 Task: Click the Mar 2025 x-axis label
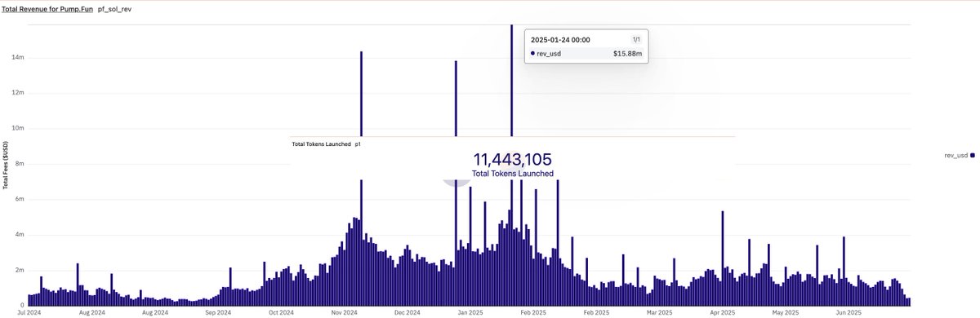[660, 312]
